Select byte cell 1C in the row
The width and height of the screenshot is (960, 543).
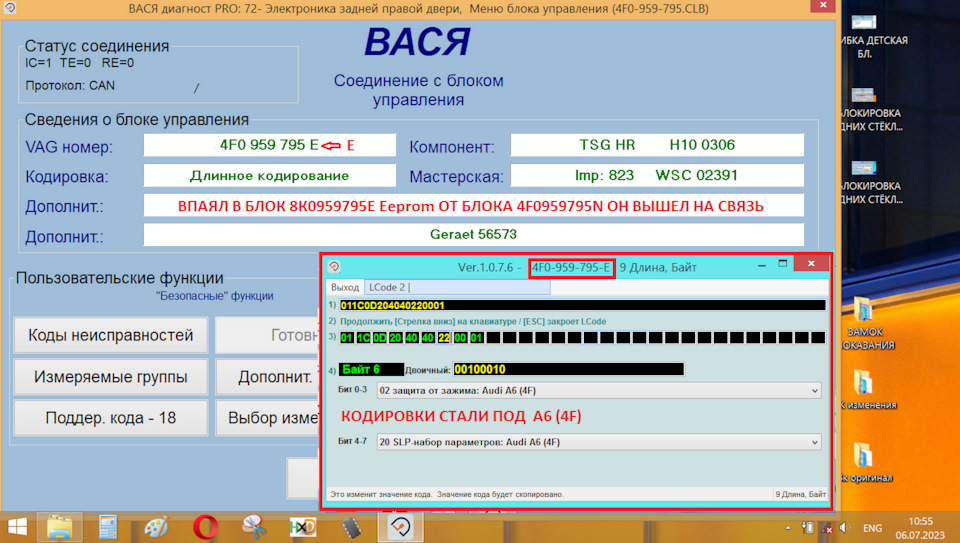364,337
